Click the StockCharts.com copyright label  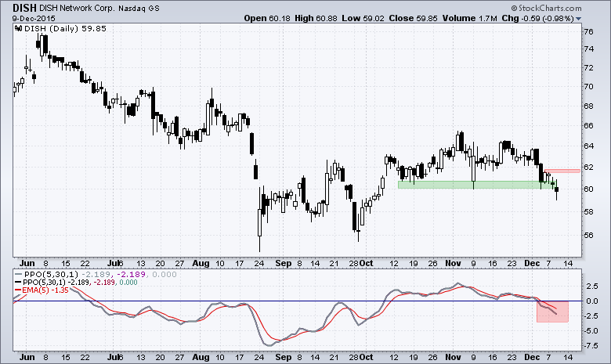coord(546,8)
